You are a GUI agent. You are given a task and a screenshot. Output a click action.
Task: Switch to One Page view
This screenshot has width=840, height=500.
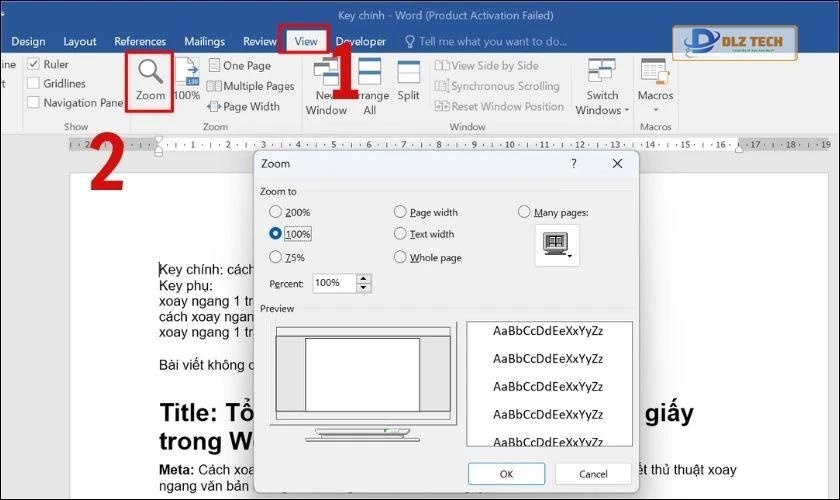point(239,65)
